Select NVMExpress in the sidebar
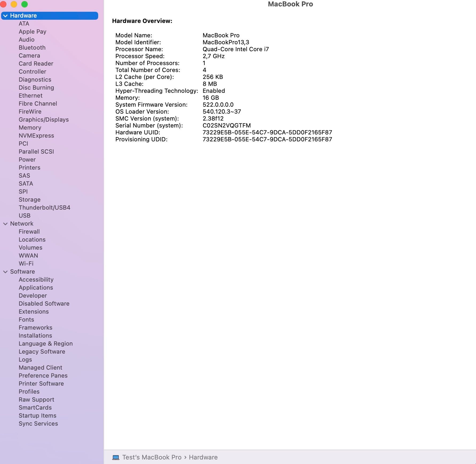Viewport: 476px width, 464px height. pyautogui.click(x=36, y=135)
